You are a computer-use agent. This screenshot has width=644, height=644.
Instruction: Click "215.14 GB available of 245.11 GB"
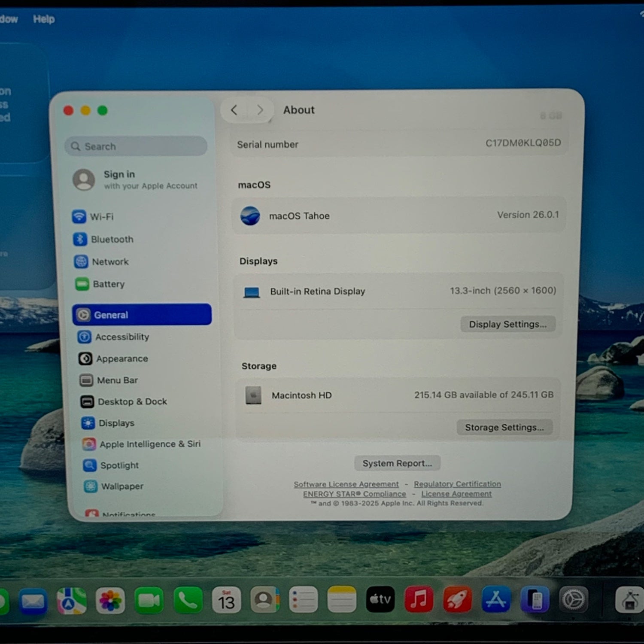pyautogui.click(x=484, y=395)
